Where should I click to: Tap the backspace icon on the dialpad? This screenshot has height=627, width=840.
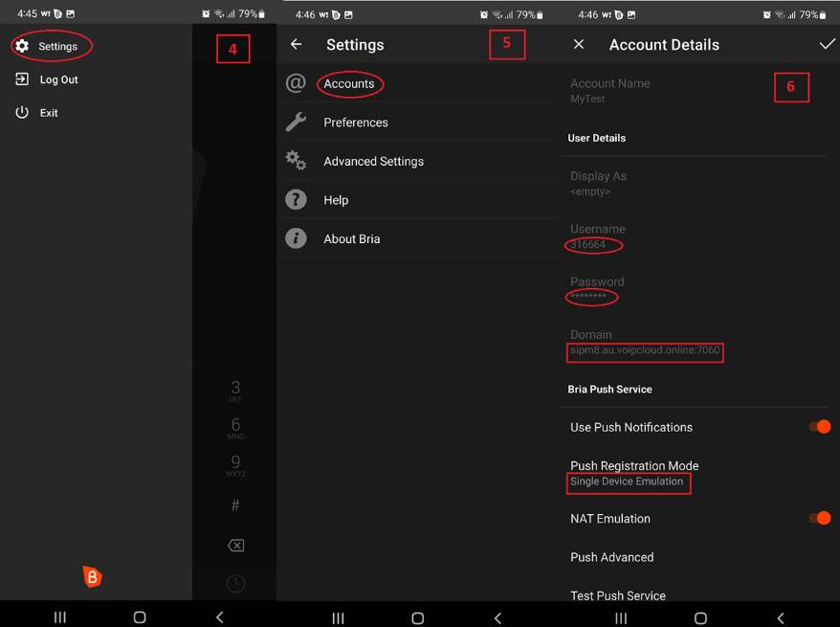click(235, 546)
